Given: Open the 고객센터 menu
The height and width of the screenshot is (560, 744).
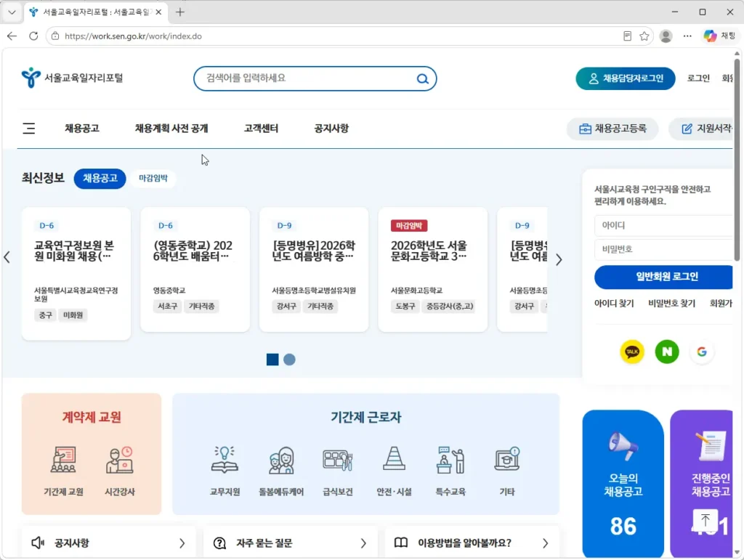Looking at the screenshot, I should (x=261, y=129).
